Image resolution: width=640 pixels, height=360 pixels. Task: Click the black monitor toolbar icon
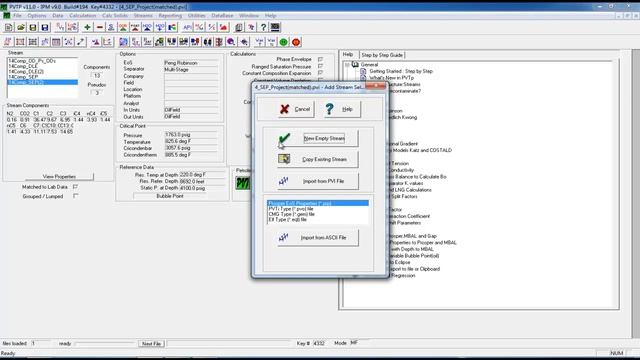click(275, 27)
